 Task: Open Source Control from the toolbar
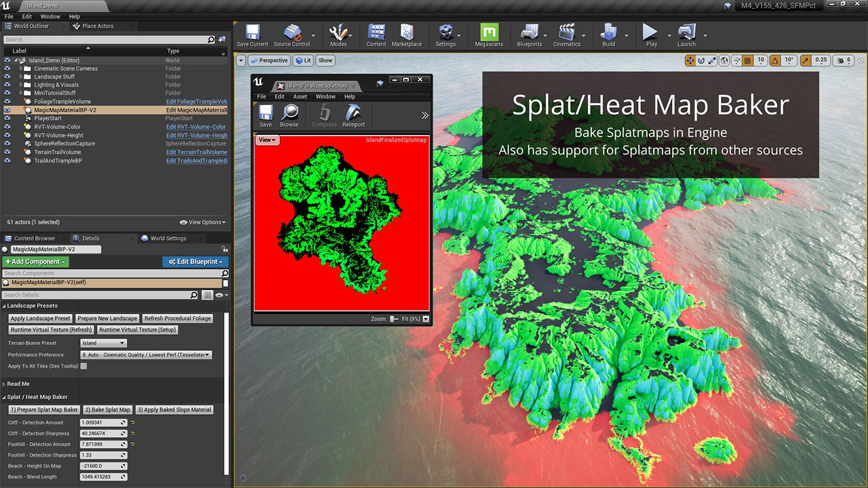[292, 35]
